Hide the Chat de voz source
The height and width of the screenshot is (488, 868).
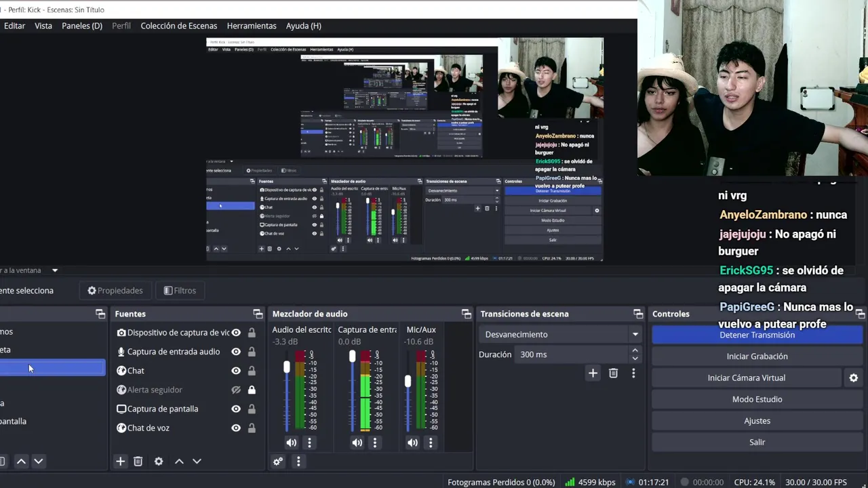point(236,428)
